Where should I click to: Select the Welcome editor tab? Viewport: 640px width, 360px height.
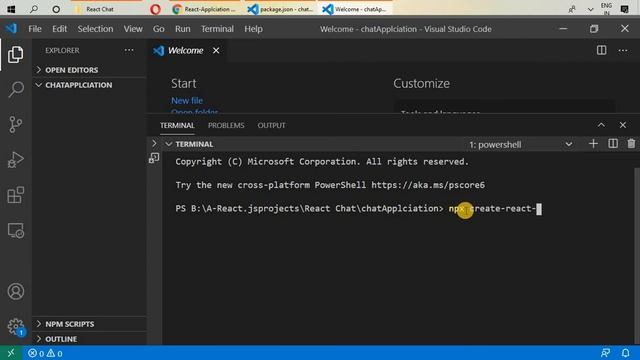tap(186, 50)
